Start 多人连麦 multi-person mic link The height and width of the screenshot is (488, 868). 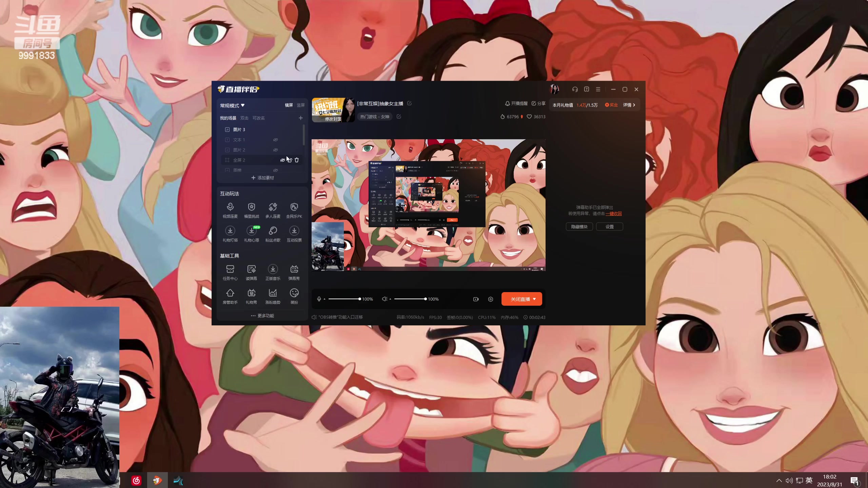[273, 210]
